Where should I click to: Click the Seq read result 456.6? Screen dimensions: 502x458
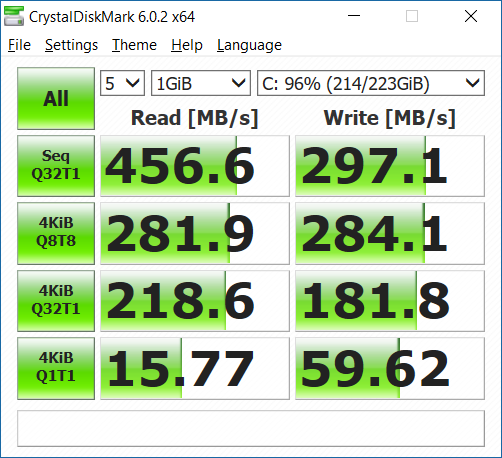pos(195,166)
